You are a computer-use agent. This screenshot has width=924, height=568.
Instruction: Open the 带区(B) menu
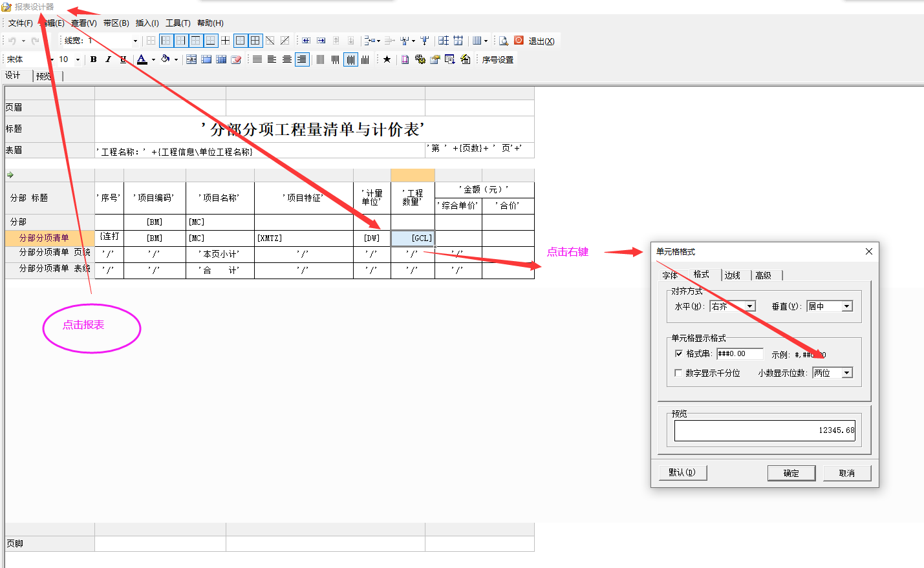116,23
